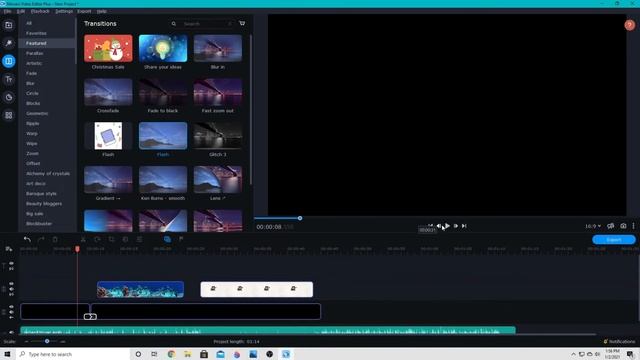This screenshot has height=360, width=640.
Task: Detach the preview window icon
Action: 611,226
